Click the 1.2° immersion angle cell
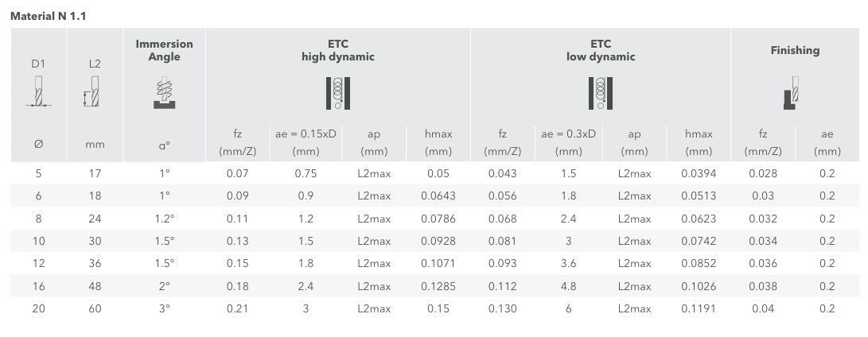Screen dimensions: 868x337 [x=165, y=219]
